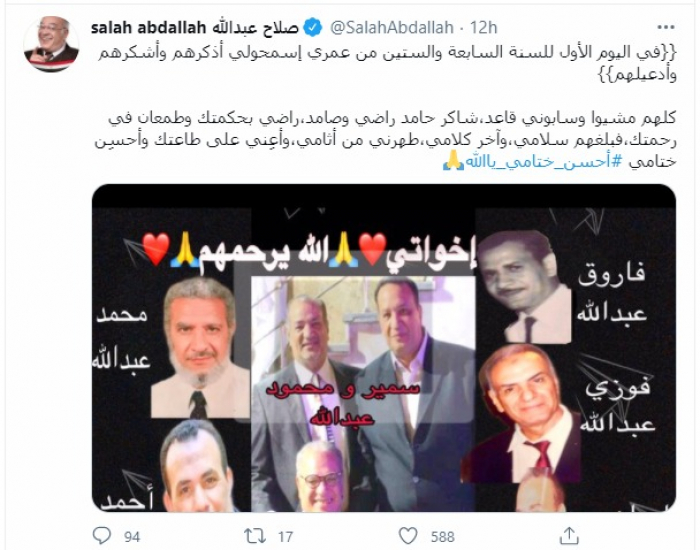This screenshot has height=550, width=700.
Task: Open the 12h tweet timestamp
Action: pos(483,28)
